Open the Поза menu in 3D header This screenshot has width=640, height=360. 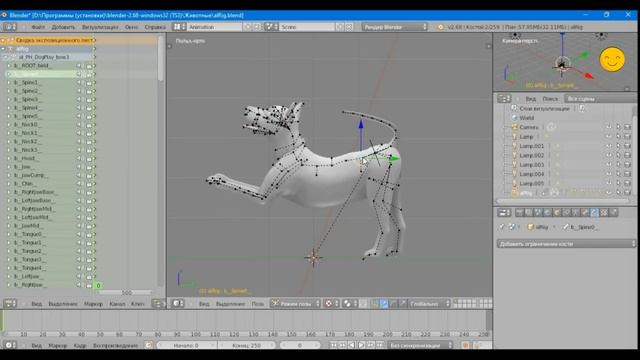(258, 304)
